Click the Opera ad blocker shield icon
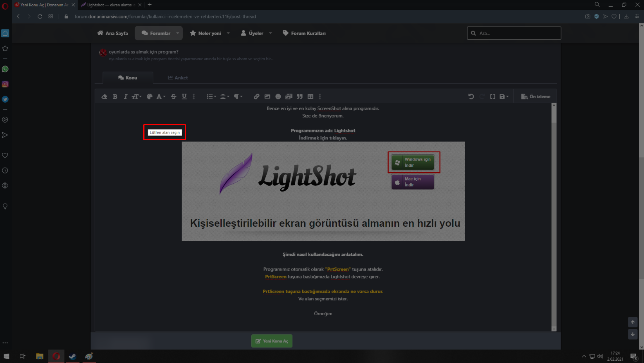 [597, 16]
